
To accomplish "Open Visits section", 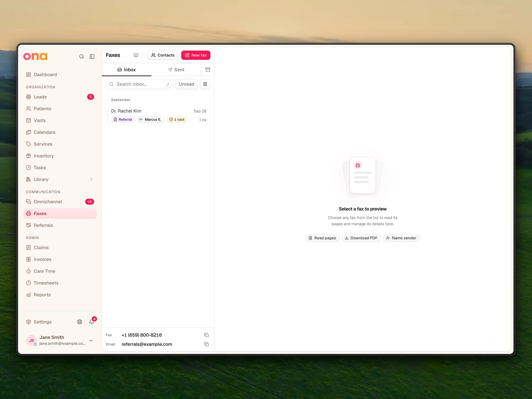I will click(60, 120).
